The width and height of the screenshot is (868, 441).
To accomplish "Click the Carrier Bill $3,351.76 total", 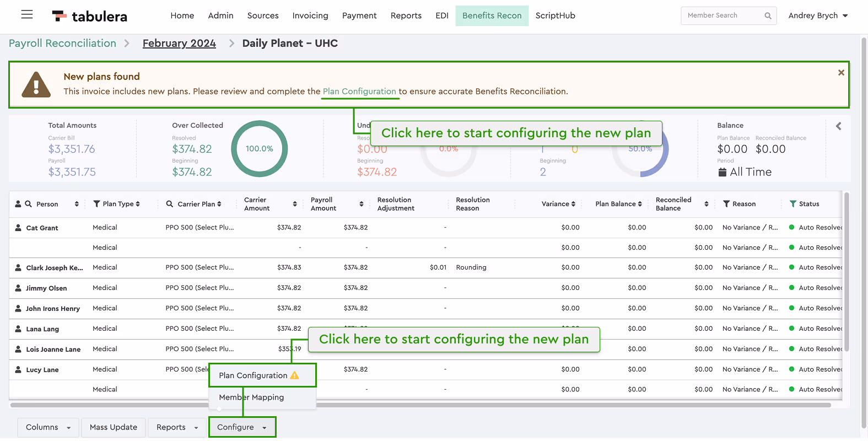I will (72, 149).
